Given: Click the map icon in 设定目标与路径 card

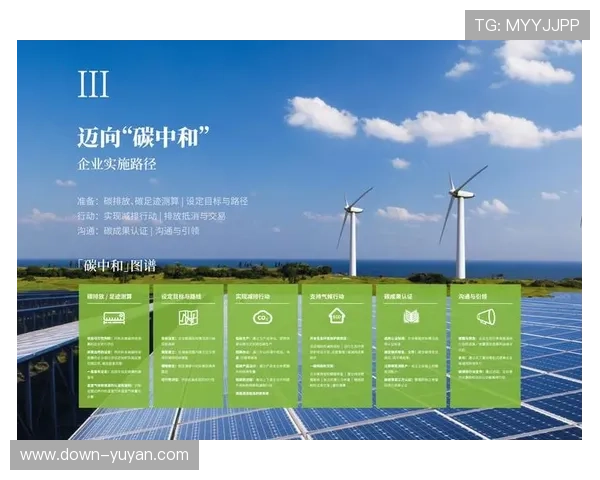Looking at the screenshot, I should pyautogui.click(x=188, y=318).
